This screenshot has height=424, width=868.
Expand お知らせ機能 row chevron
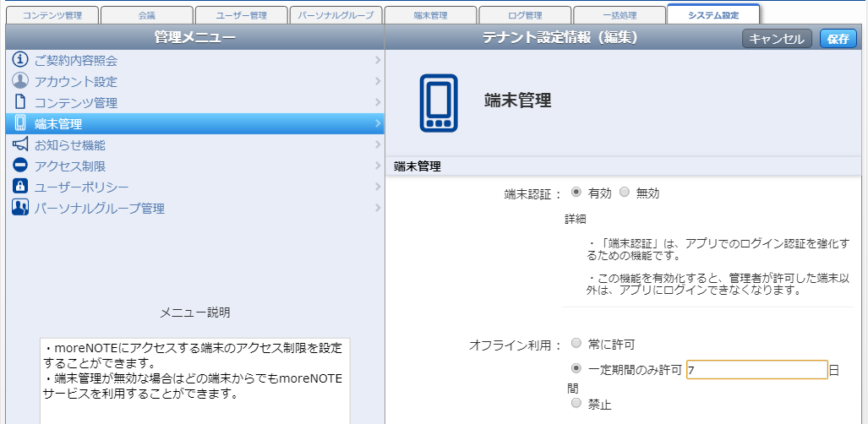coord(378,144)
